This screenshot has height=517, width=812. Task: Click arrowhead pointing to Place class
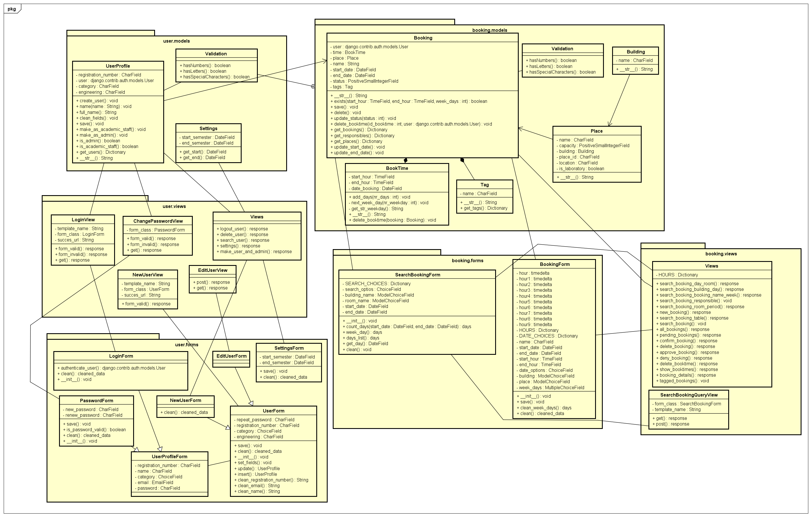pyautogui.click(x=609, y=124)
